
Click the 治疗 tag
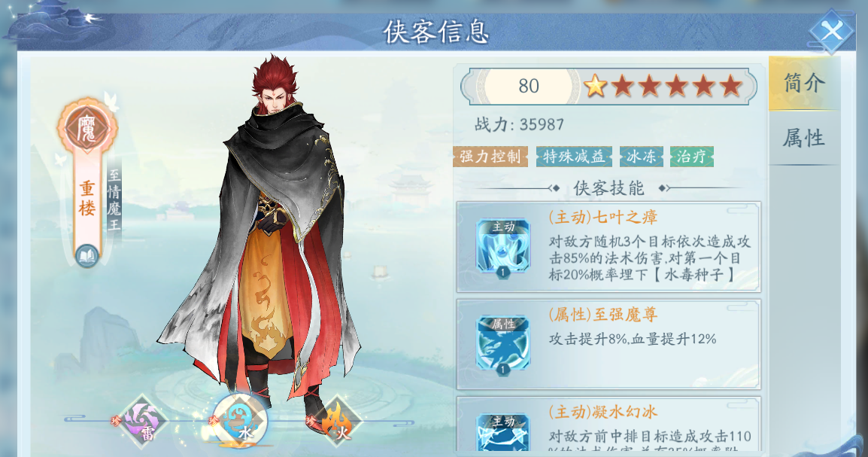691,157
